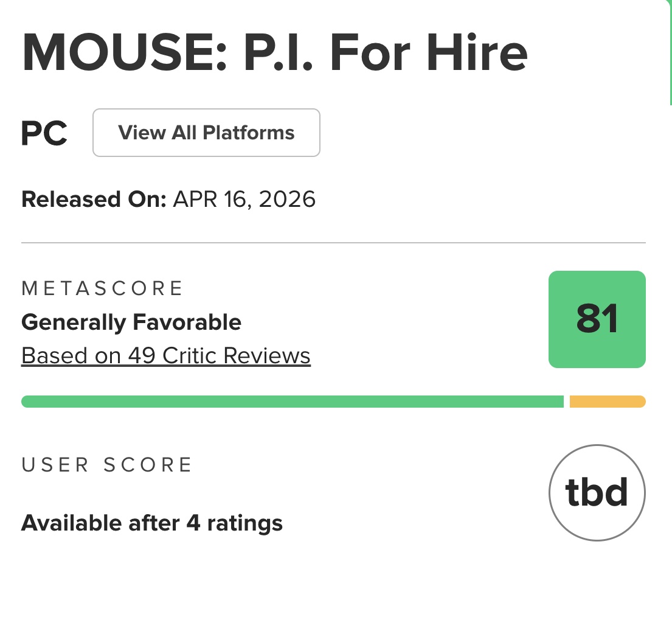The width and height of the screenshot is (672, 620).
Task: Open the Based on 49 Critic Reviews link
Action: [166, 355]
